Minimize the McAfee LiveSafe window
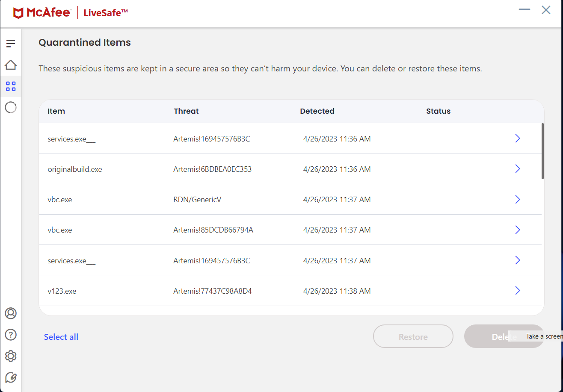 click(x=524, y=10)
